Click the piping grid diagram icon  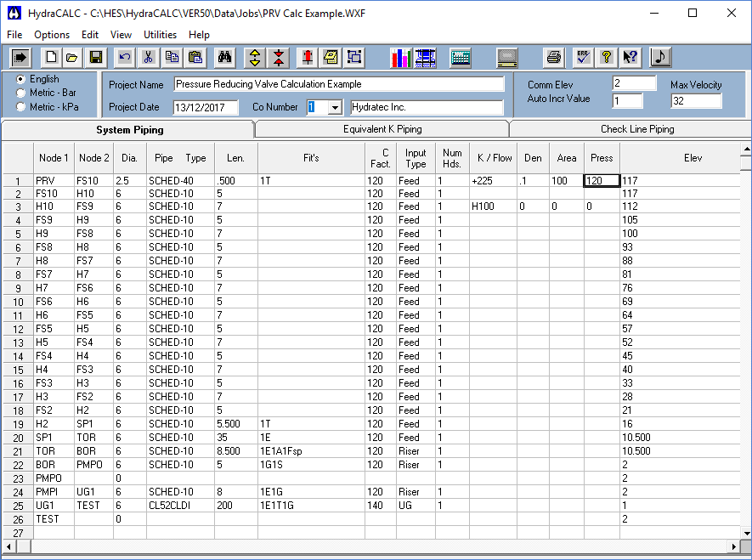pyautogui.click(x=425, y=58)
